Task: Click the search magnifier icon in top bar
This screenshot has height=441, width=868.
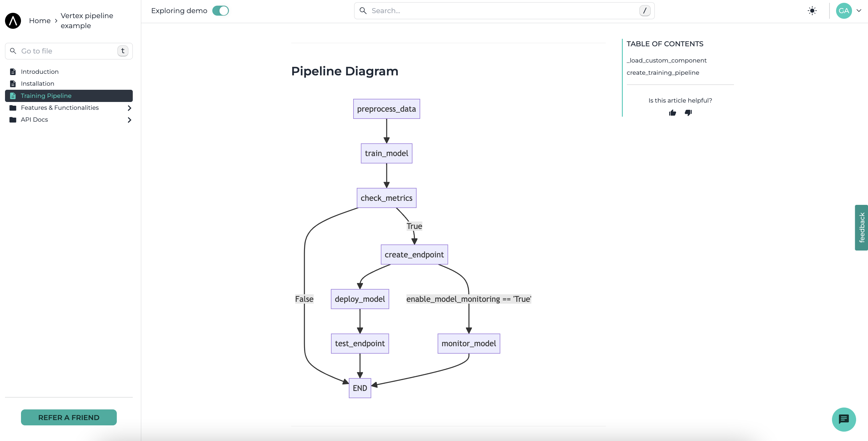Action: [363, 11]
